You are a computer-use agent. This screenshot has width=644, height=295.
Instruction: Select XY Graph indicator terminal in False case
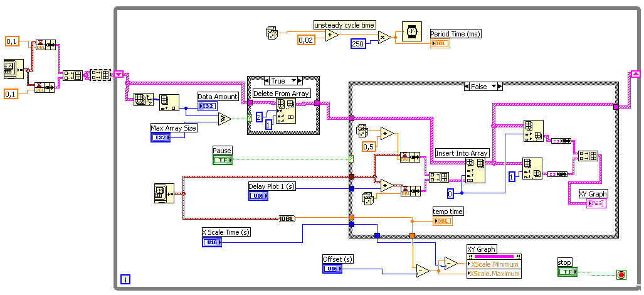tap(596, 203)
